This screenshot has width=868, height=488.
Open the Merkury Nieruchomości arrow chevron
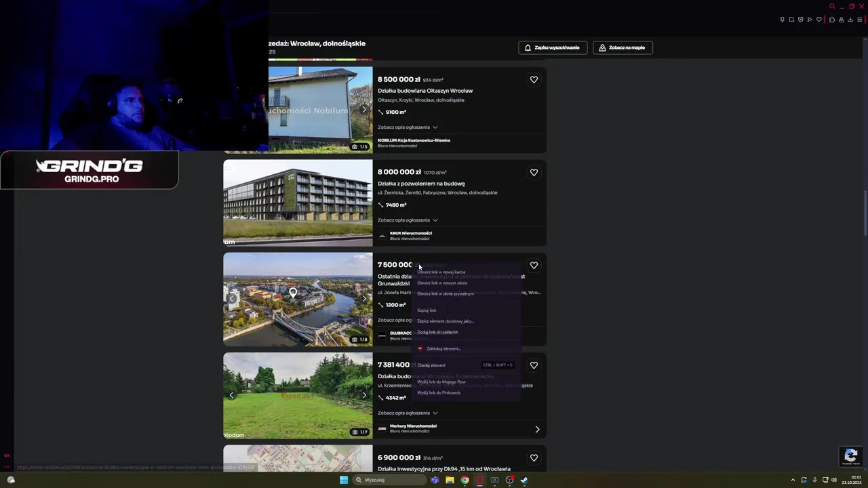(537, 429)
